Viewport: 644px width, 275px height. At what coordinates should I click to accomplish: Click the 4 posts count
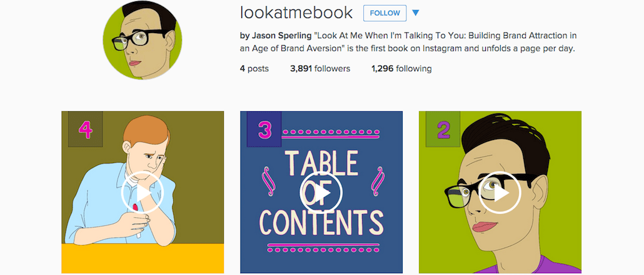coord(254,69)
